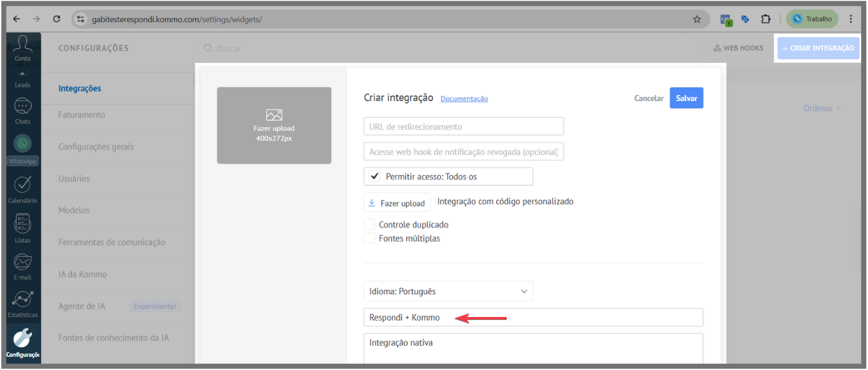The height and width of the screenshot is (370, 868).
Task: Click Fazer upload button for custom code
Action: tap(397, 202)
